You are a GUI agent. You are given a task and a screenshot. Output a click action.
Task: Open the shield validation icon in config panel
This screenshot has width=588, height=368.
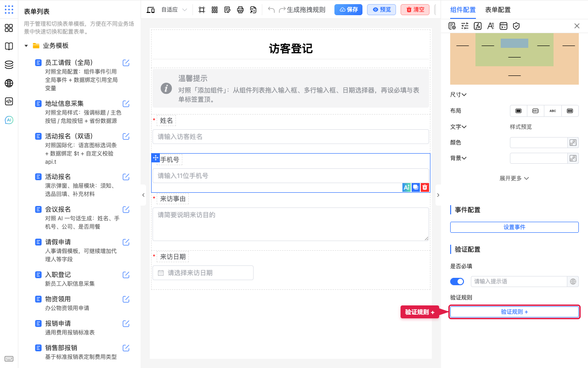pos(516,26)
